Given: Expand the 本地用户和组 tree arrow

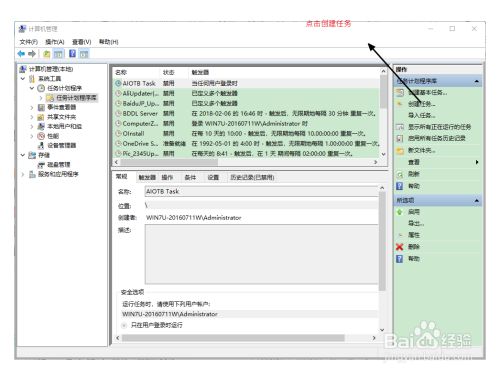Looking at the screenshot, I should click(32, 126).
